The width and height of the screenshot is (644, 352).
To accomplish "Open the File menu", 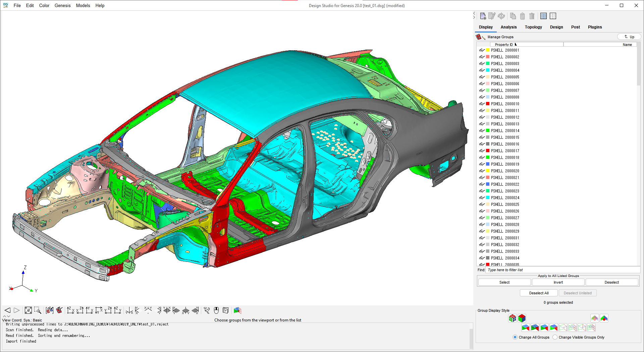I will coord(17,5).
